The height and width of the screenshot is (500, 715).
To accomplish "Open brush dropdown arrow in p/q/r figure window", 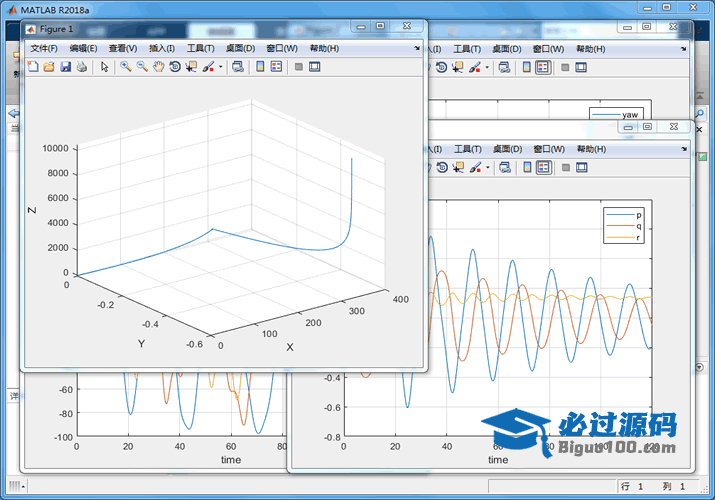I will [488, 167].
